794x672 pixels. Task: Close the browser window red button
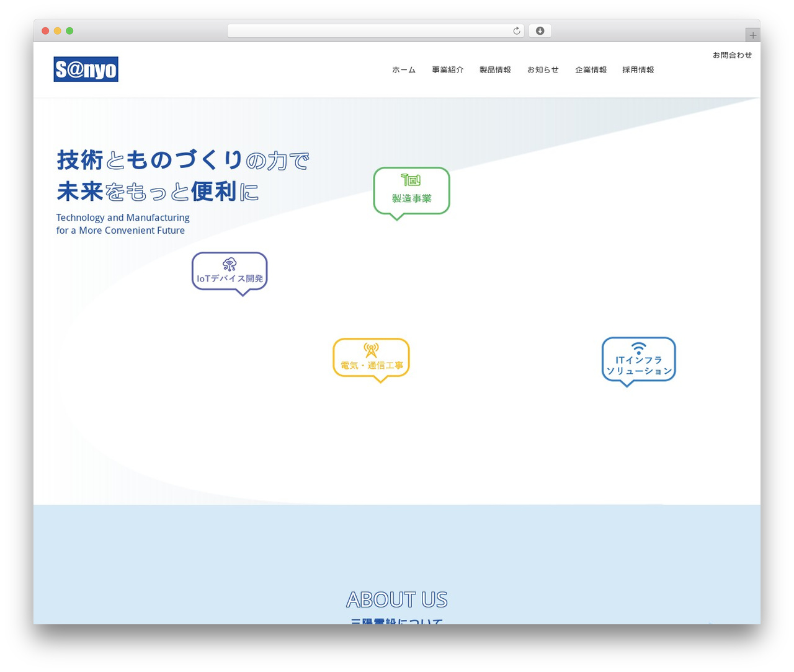click(x=45, y=31)
